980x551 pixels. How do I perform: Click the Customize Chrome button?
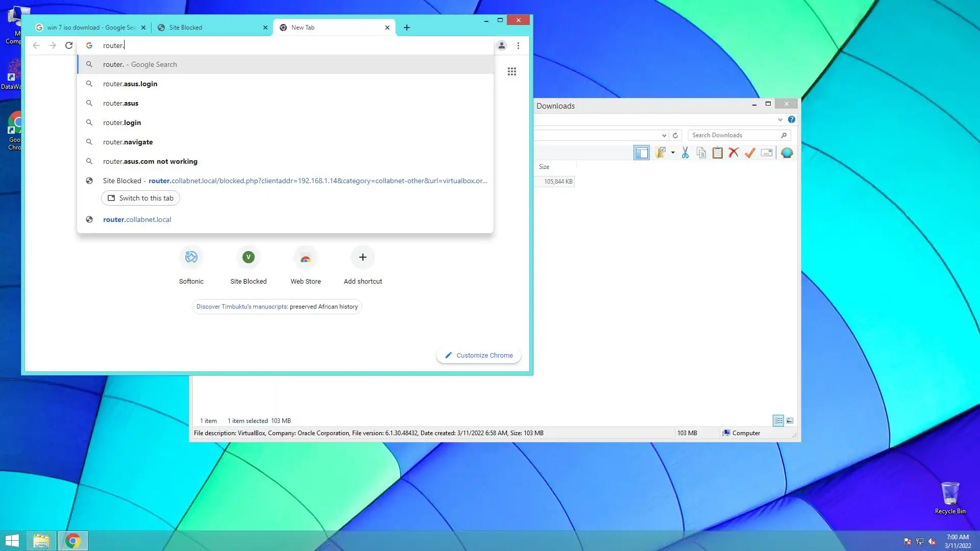[479, 355]
